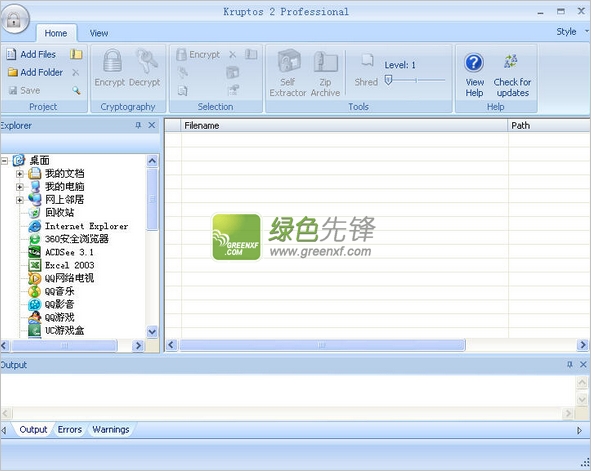
Task: Click the X icon in Selection group
Action: point(233,55)
